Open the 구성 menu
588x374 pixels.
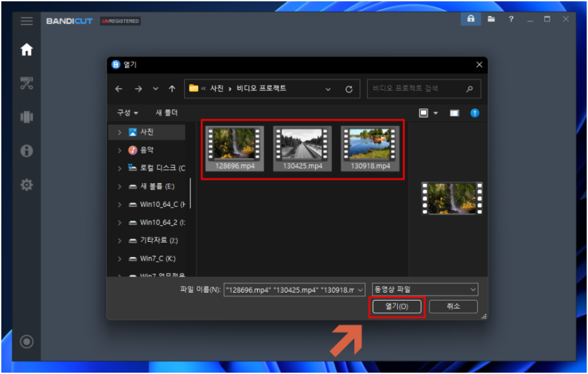pos(128,112)
